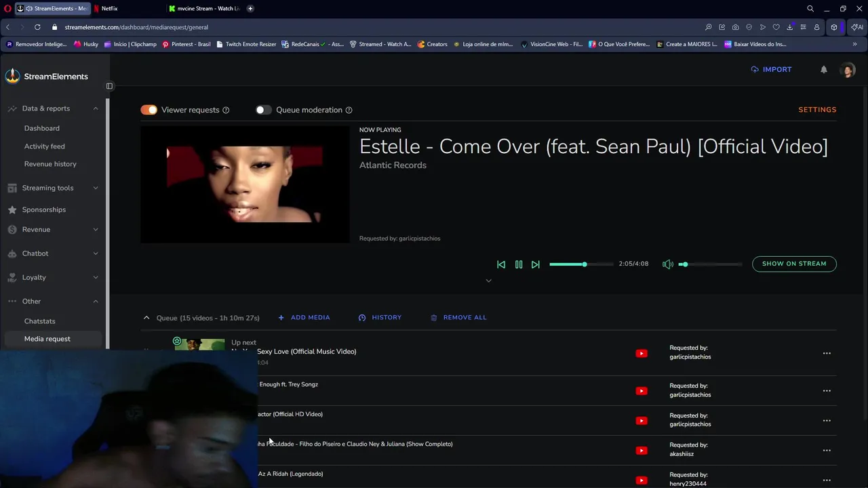Open the Opera AI assistant button

pos(858,27)
